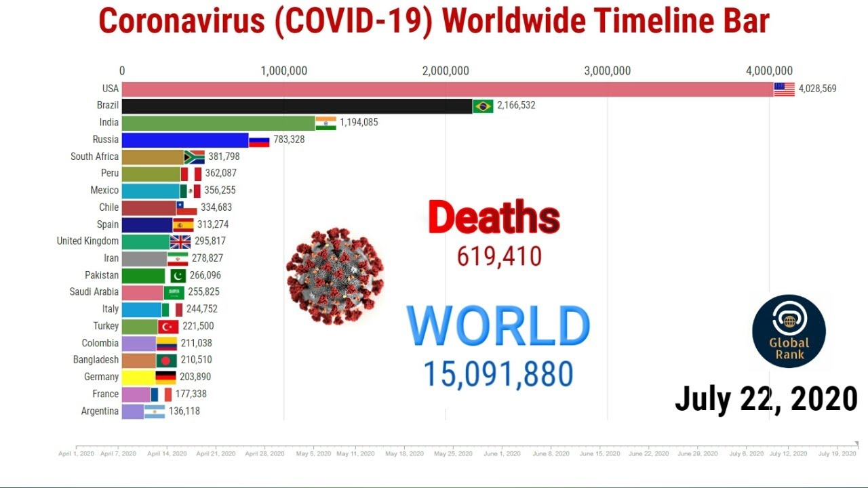Click the Iran value 278,827
The height and width of the screenshot is (488, 868).
click(207, 258)
